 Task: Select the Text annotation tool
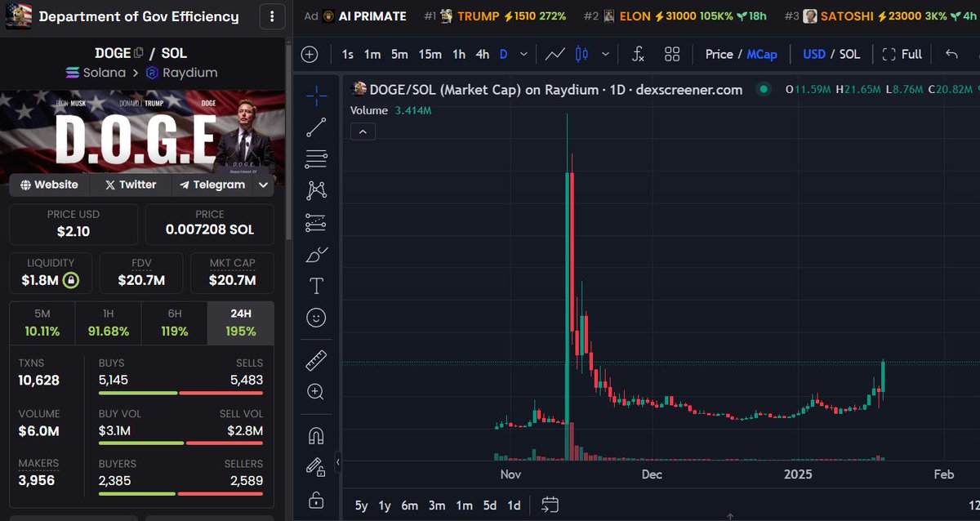(316, 286)
